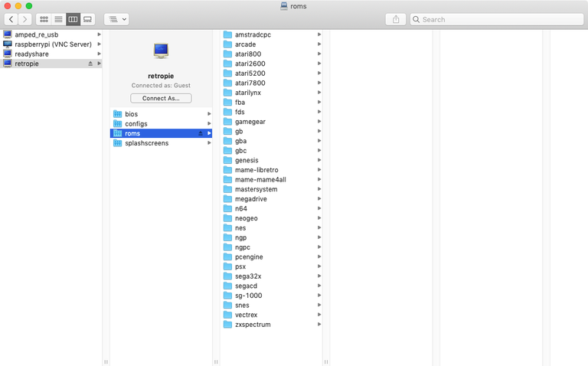
Task: Select the snes folder
Action: point(242,305)
